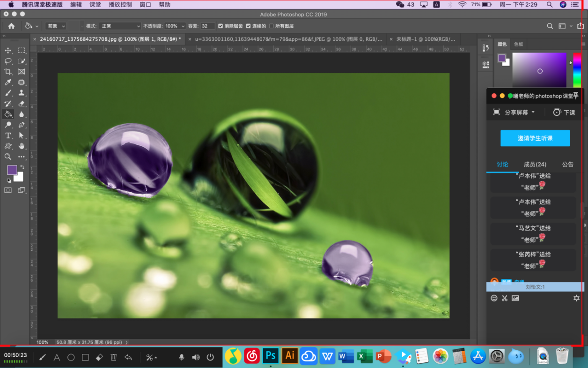
Task: Click the 下课 end class button
Action: [564, 113]
